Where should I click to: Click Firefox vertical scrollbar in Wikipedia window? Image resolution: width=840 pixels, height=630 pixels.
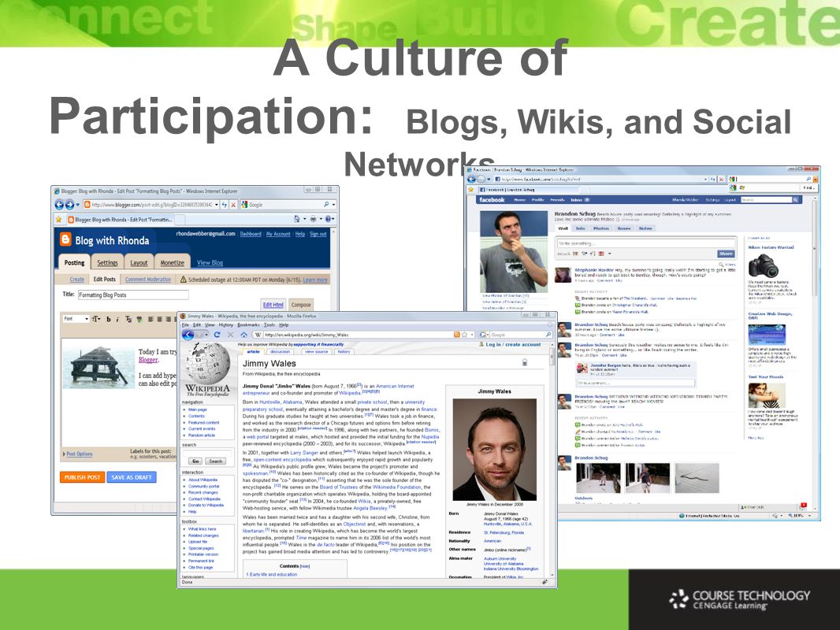[552, 458]
